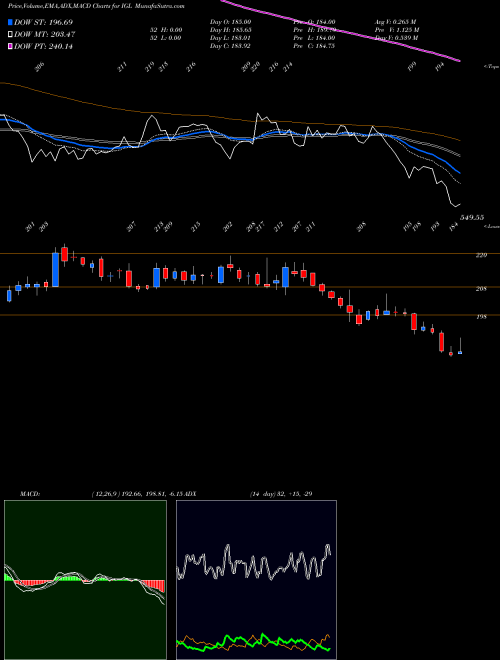Viewport: 500px width, 660px height.
Task: Click the 'Avg V: 0.265 M' value
Action: (396, 22)
